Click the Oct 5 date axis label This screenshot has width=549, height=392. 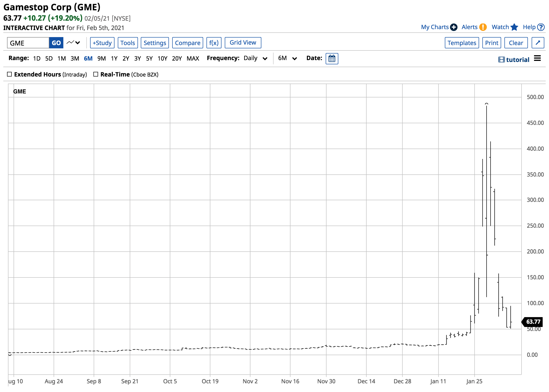click(170, 381)
